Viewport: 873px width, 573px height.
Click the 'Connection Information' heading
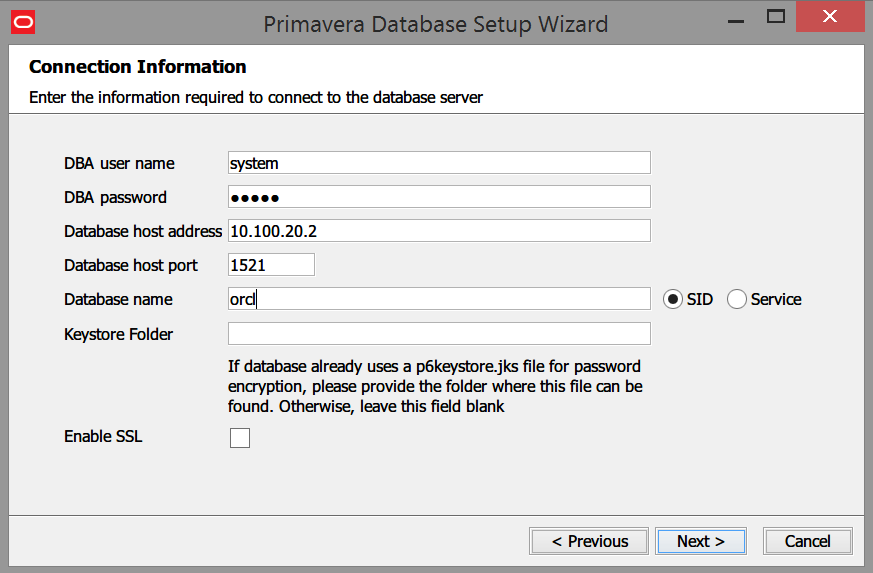[138, 67]
